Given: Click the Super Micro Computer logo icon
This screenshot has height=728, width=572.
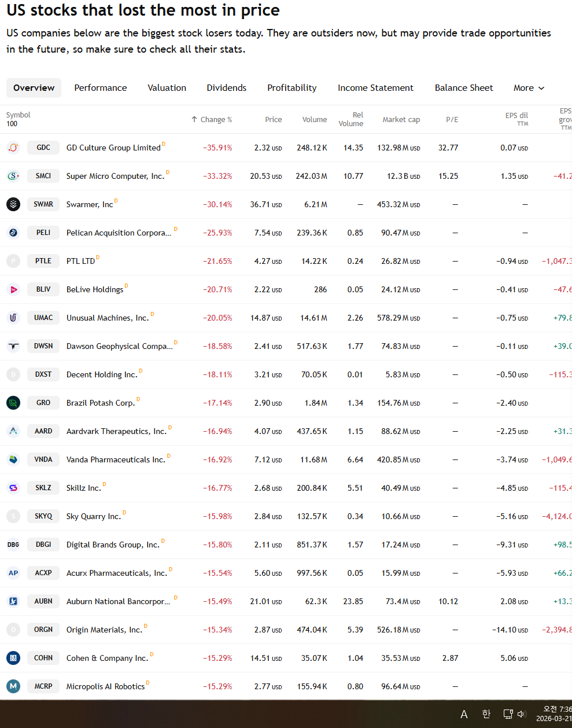Looking at the screenshot, I should (x=13, y=176).
